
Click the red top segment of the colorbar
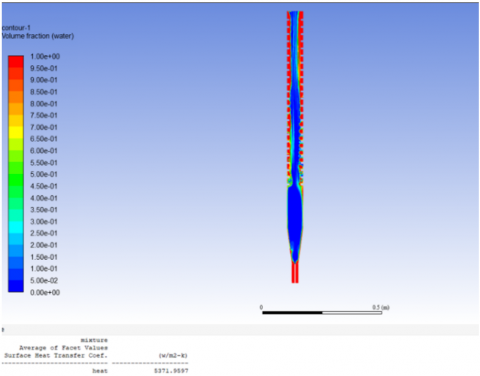tap(16, 62)
